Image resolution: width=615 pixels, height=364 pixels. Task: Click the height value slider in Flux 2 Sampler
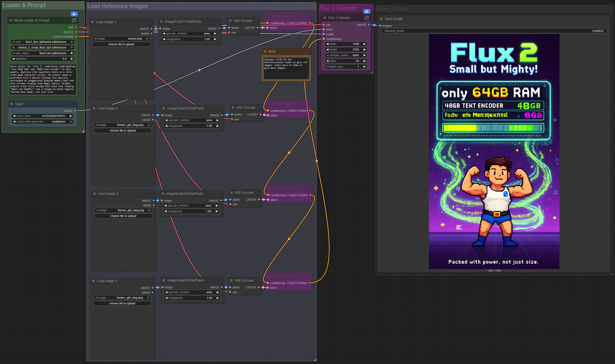coord(346,50)
